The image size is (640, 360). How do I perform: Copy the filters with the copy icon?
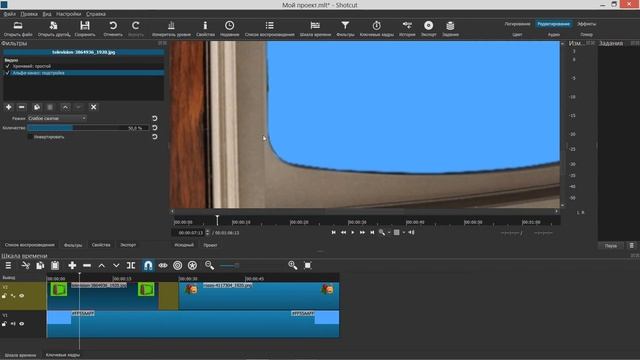pyautogui.click(x=37, y=107)
